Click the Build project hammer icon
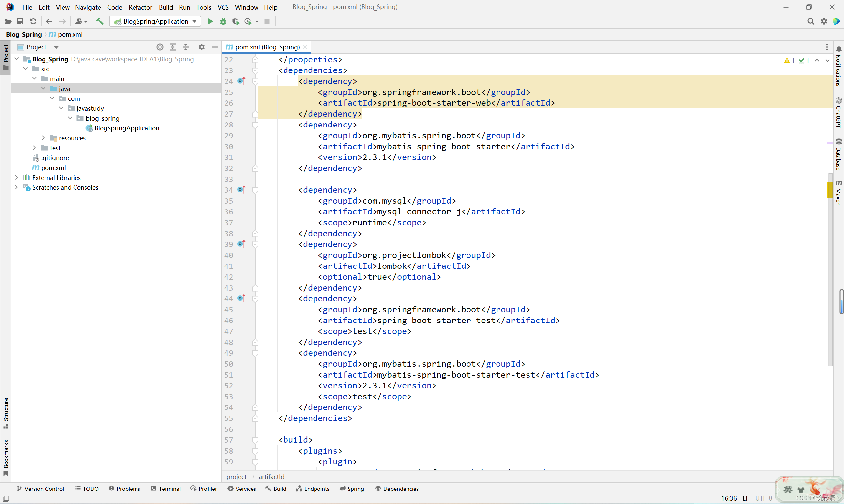 pyautogui.click(x=100, y=21)
